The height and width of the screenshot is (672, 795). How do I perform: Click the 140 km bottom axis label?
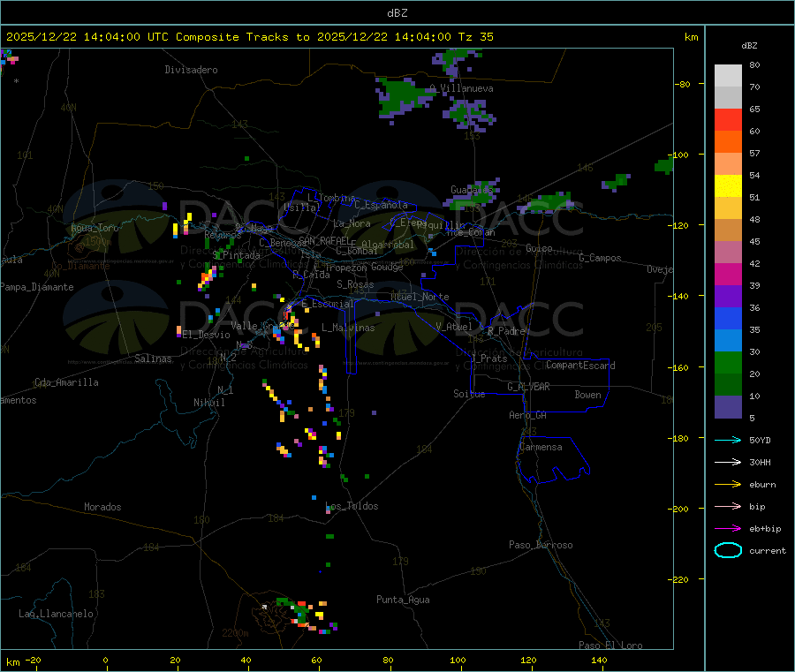tap(599, 660)
